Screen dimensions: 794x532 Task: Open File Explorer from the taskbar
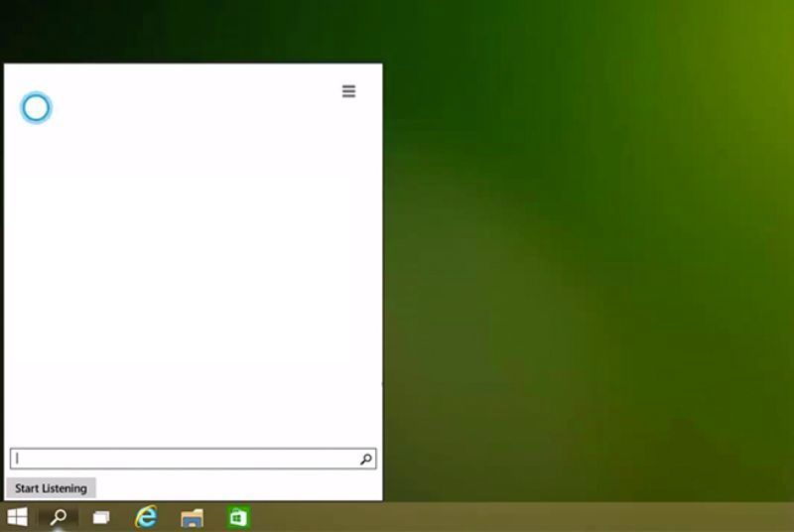point(192,517)
